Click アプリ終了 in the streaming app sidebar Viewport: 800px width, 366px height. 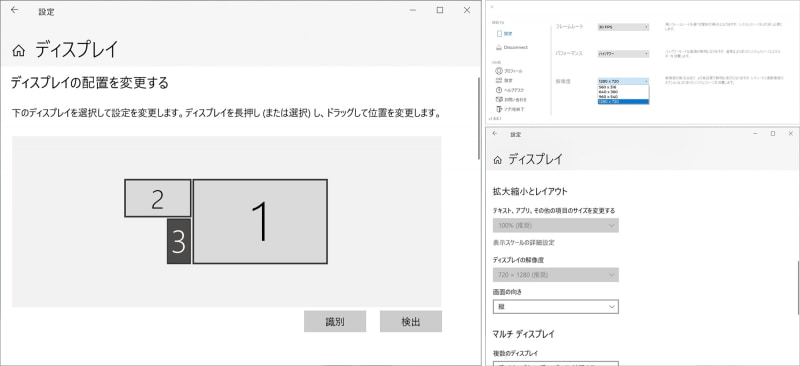pyautogui.click(x=510, y=109)
